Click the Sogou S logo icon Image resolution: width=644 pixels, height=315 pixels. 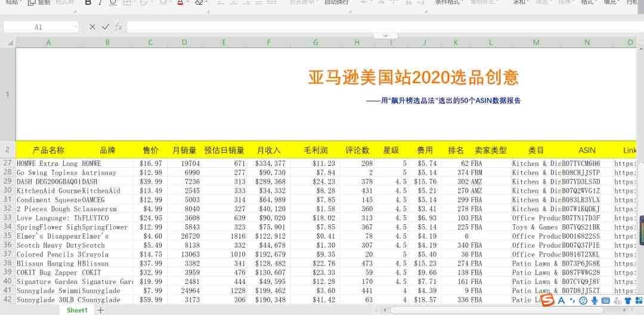[547, 300]
